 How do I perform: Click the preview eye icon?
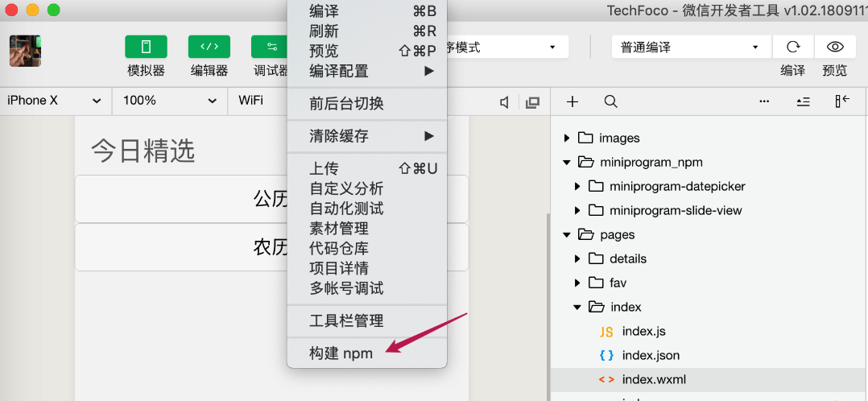[835, 47]
